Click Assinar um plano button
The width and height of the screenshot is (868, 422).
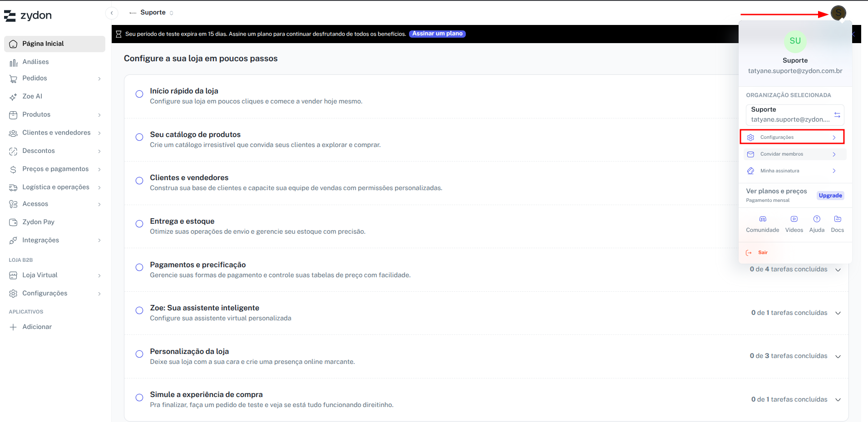coord(437,34)
